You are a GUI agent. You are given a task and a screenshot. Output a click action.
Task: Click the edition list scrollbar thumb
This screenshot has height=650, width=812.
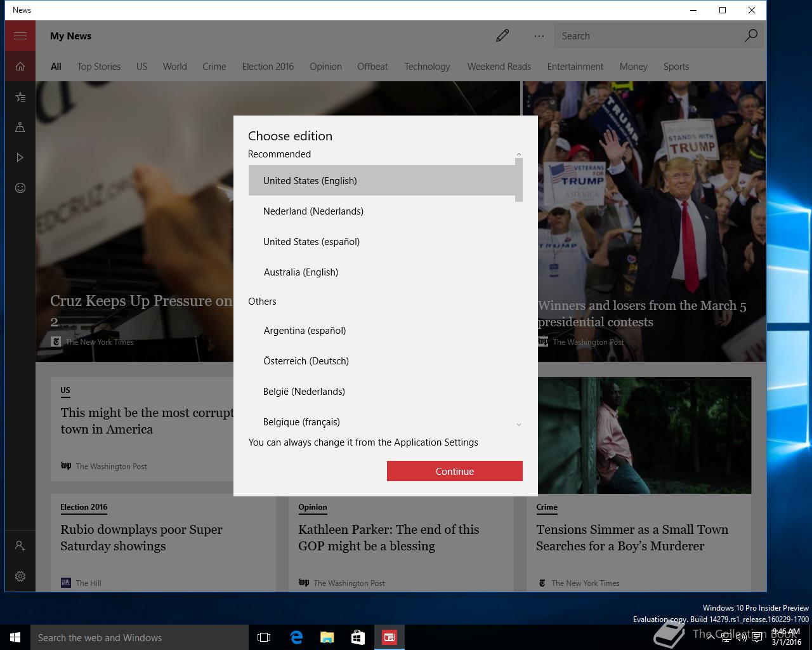(519, 180)
